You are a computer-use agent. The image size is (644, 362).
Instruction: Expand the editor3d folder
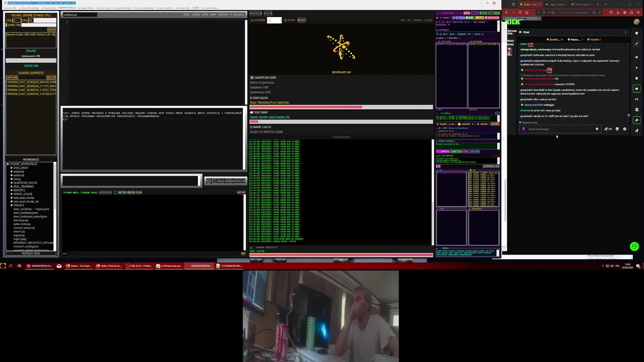click(12, 175)
